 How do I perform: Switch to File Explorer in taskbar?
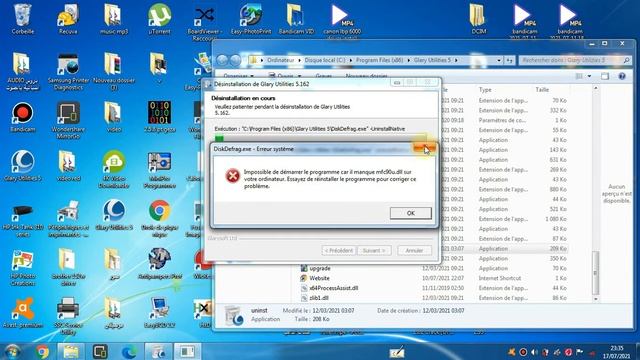[71, 351]
